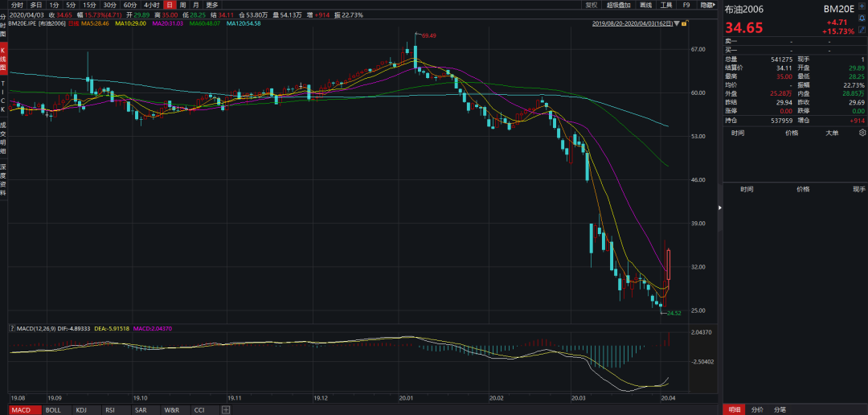
Task: Select the KDJ indicator tab
Action: coord(80,410)
